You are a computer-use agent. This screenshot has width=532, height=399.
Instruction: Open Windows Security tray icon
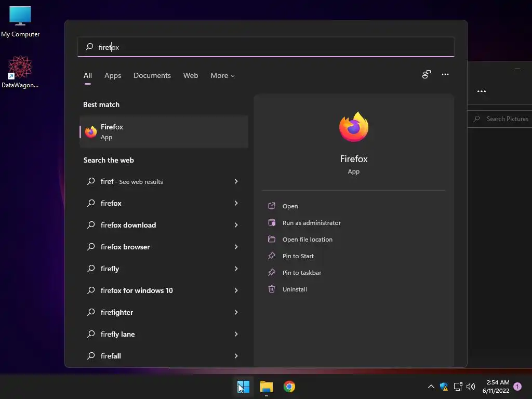[444, 387]
